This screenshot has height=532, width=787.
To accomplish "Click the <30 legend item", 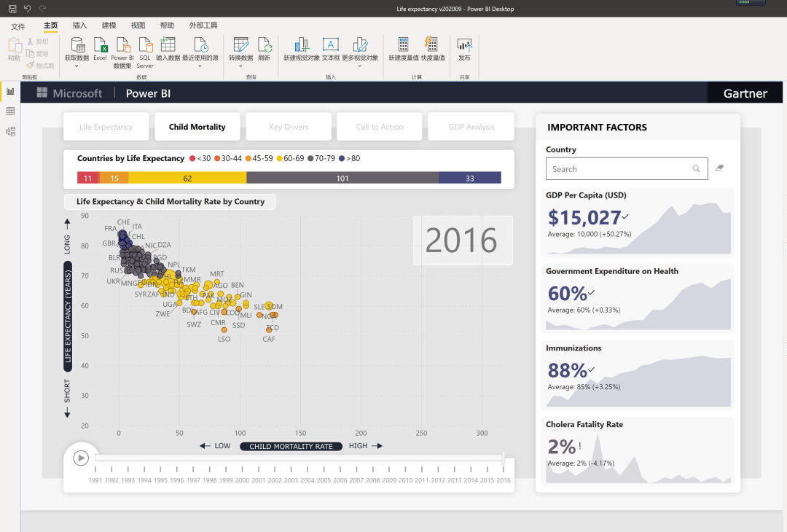I will pos(200,158).
